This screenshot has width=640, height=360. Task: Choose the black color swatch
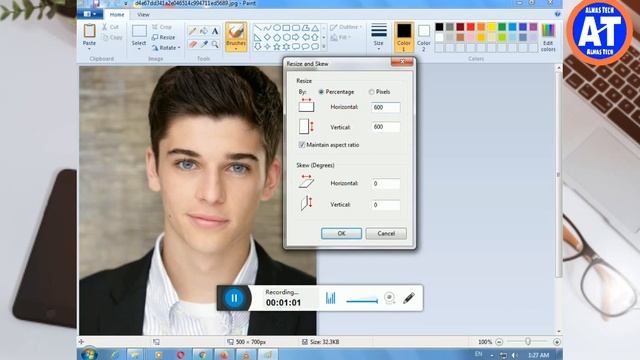(439, 27)
